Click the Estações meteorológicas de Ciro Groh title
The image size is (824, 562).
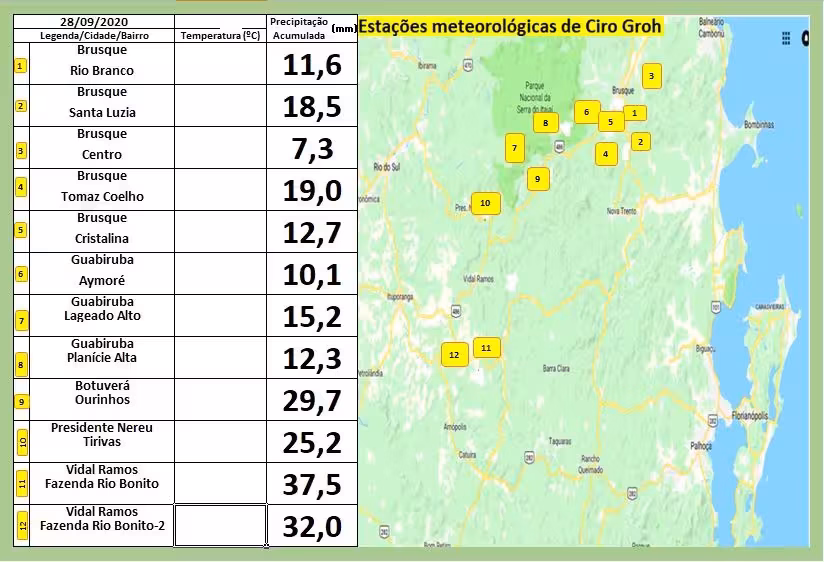point(509,27)
